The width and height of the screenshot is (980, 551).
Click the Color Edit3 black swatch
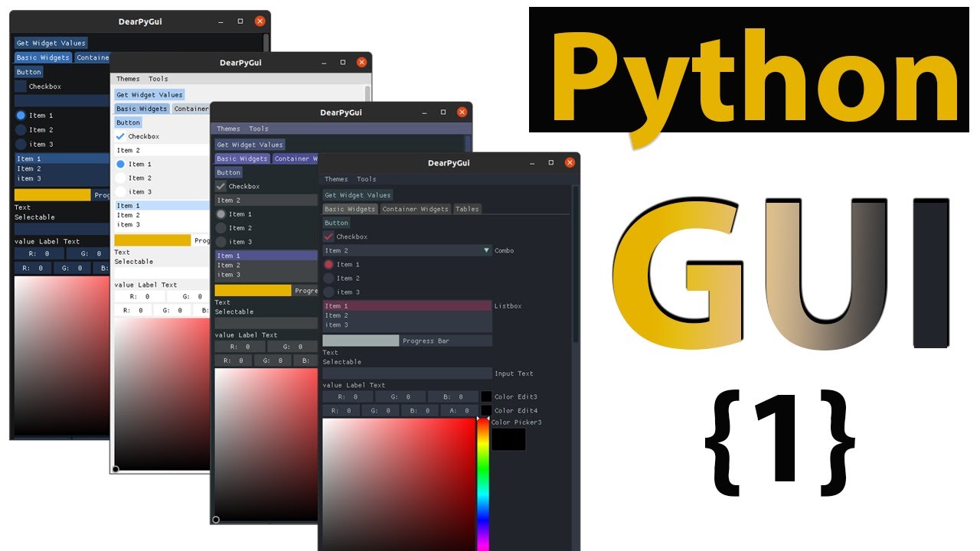click(x=486, y=396)
